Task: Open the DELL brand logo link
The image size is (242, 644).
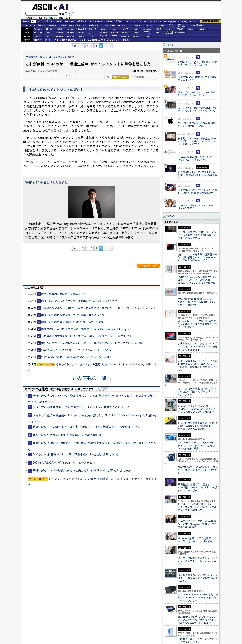Action: pos(60,29)
